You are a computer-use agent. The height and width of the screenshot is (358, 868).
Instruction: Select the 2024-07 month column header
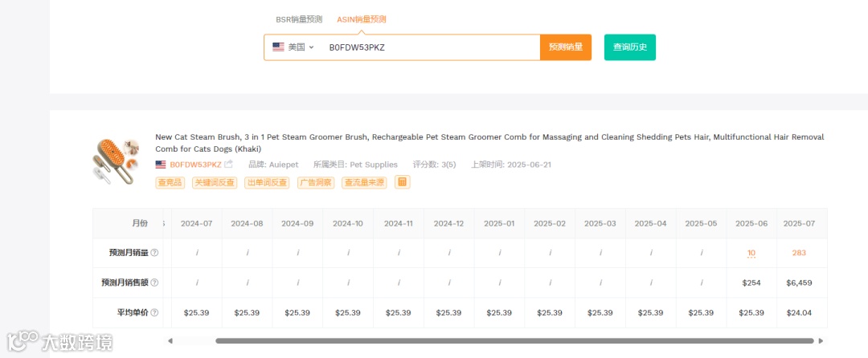[x=197, y=224]
